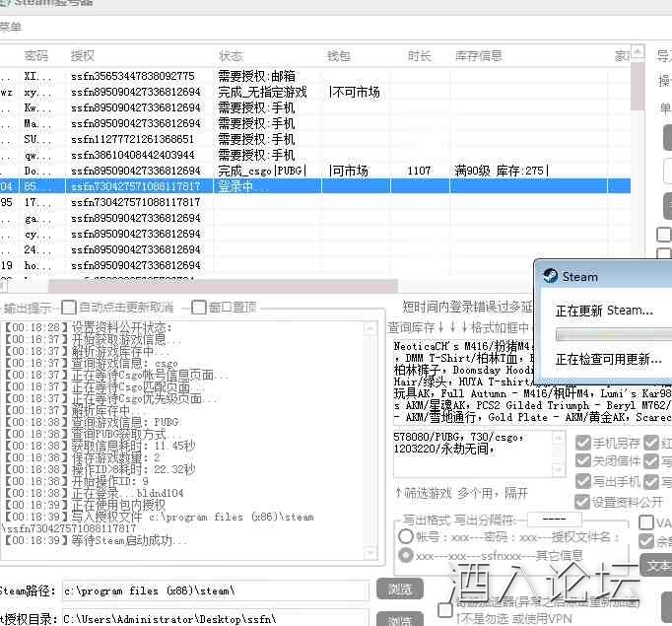The width and height of the screenshot is (672, 626).
Task: Select the row with status 完成_无指定游戏
Action: point(315,93)
